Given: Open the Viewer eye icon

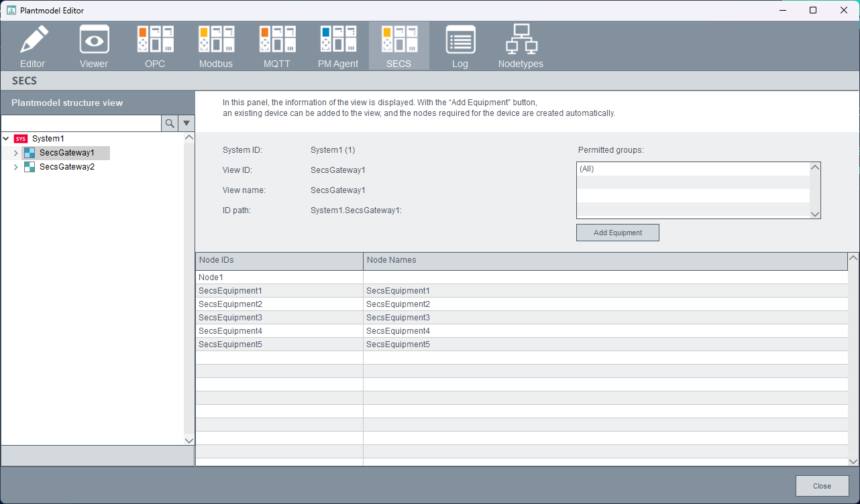Looking at the screenshot, I should [94, 46].
